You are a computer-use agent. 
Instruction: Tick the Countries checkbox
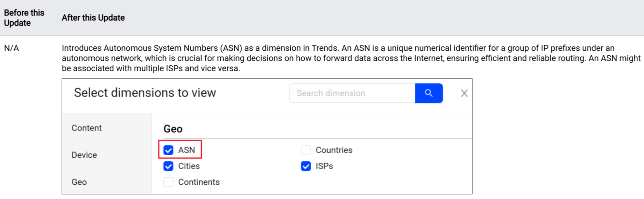click(x=306, y=150)
